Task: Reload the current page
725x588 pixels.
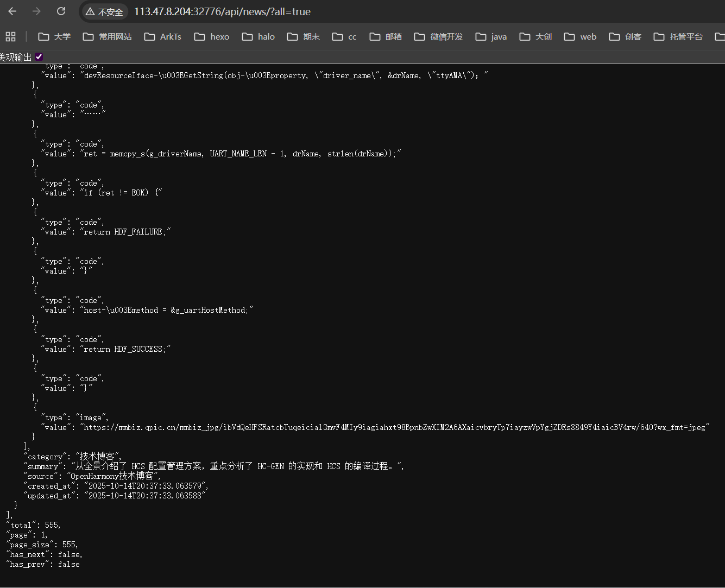Action: pos(61,11)
